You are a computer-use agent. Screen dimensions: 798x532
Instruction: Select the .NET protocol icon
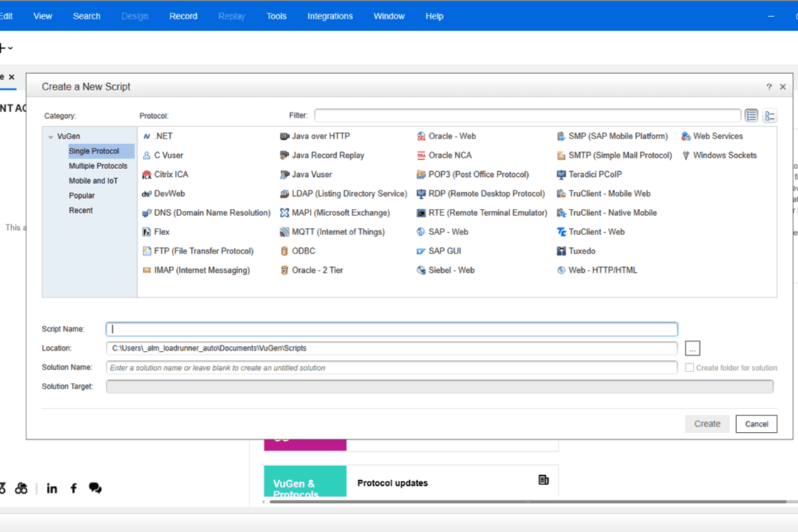coord(146,136)
